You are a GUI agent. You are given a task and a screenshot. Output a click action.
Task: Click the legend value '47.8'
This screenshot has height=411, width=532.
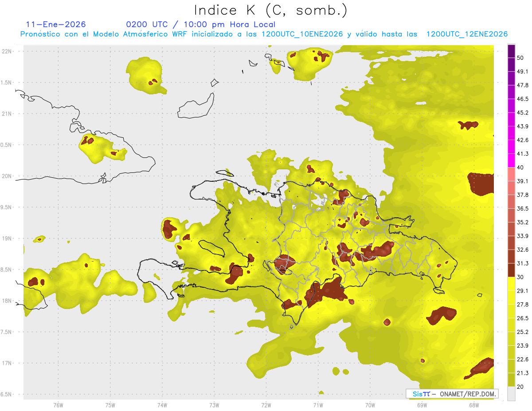pos(523,85)
